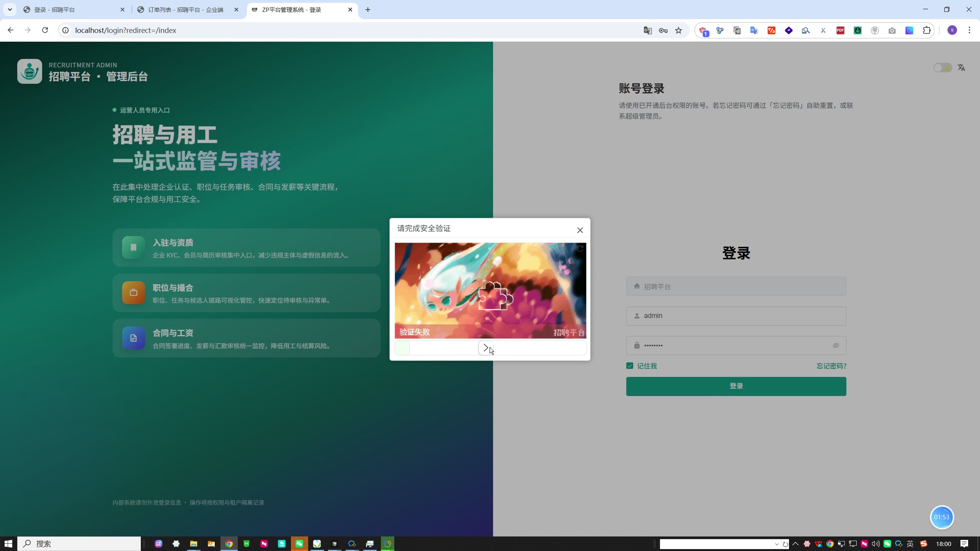
Task: Click the blue 01:53 timer bubble
Action: pos(942,517)
